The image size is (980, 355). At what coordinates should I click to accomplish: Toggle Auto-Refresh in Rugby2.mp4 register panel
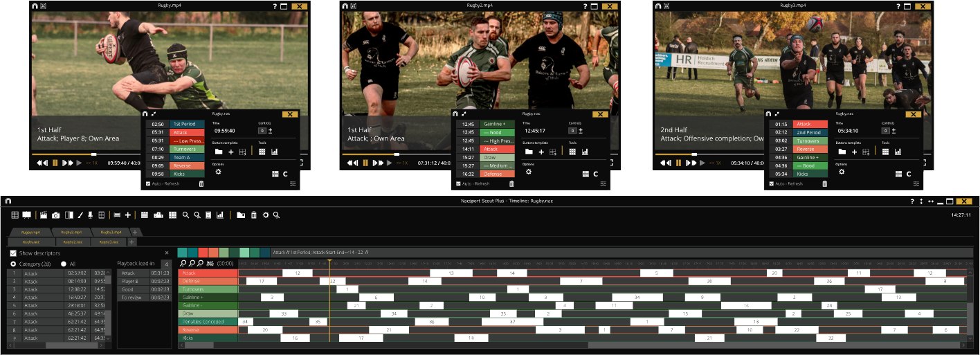point(459,184)
